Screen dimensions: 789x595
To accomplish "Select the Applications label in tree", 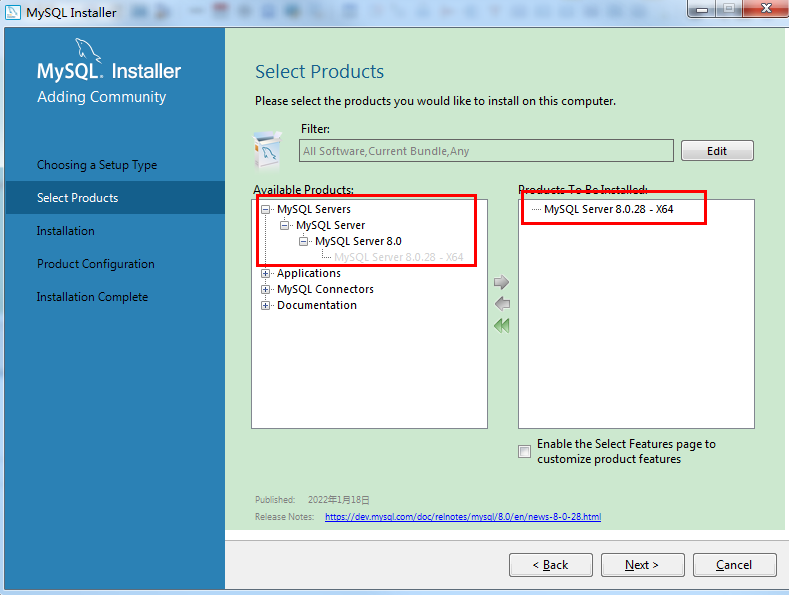I will tap(309, 273).
